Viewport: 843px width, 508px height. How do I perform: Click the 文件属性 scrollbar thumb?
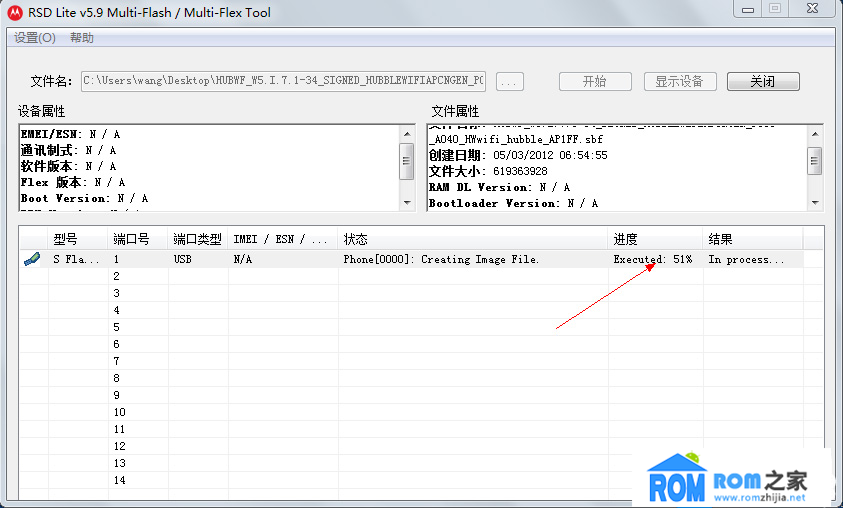[815, 161]
